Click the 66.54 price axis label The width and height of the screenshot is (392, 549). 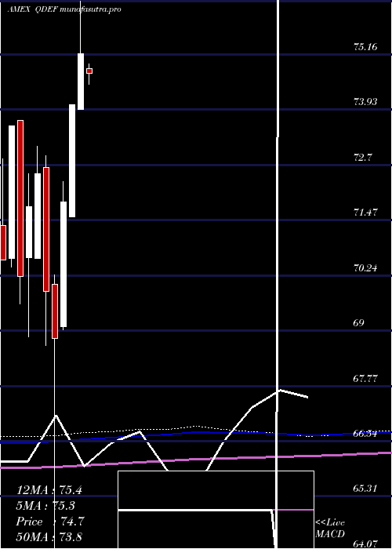(x=365, y=434)
